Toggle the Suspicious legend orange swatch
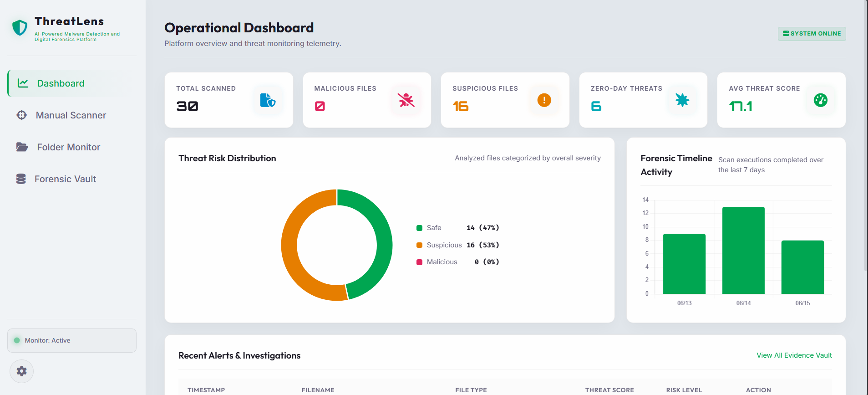Image resolution: width=868 pixels, height=395 pixels. point(419,245)
